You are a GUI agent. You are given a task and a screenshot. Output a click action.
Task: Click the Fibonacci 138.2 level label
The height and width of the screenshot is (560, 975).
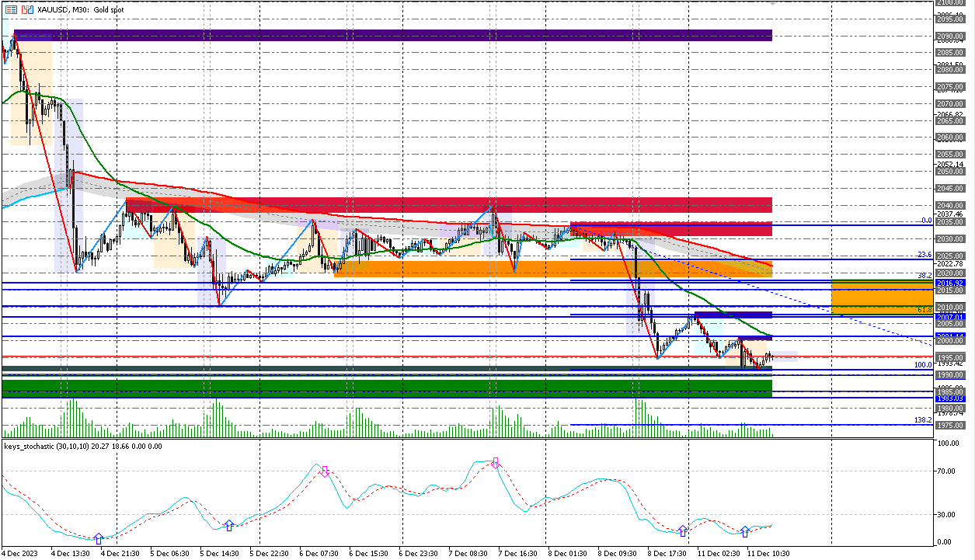pos(923,419)
